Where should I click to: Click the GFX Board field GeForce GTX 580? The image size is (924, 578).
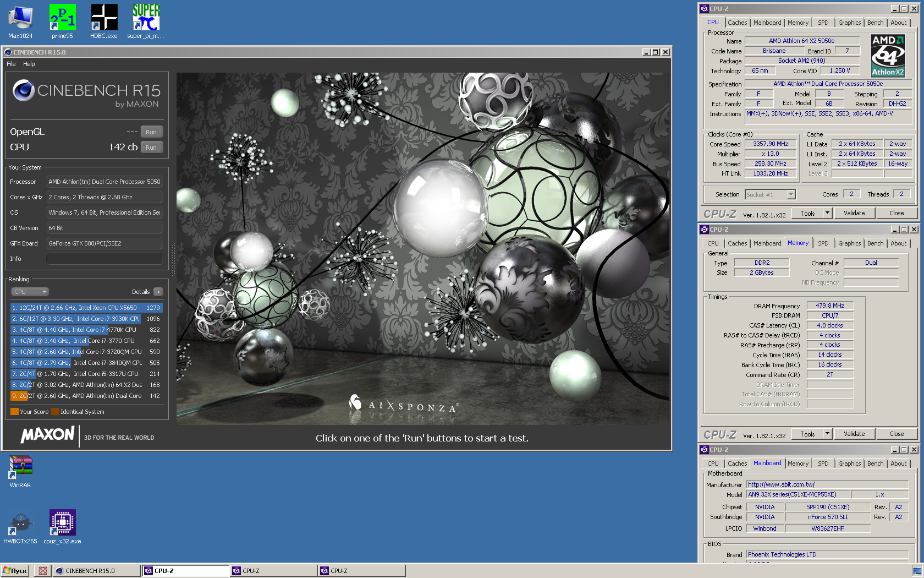click(x=105, y=243)
